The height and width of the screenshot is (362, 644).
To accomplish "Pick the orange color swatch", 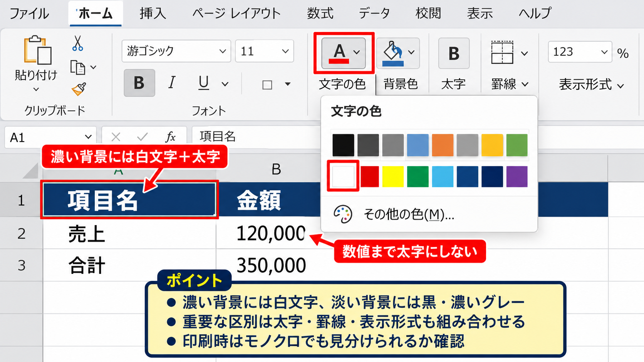I will click(x=443, y=145).
